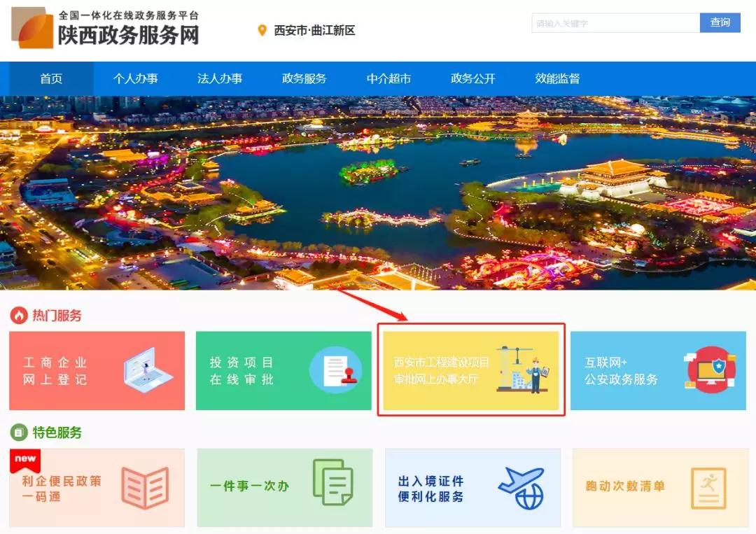Click the open book icon on 利企便民政策 card
This screenshot has height=534, width=756.
145,488
